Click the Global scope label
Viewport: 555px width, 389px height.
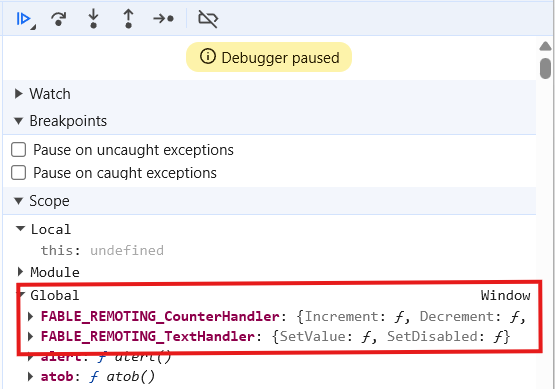pos(55,295)
